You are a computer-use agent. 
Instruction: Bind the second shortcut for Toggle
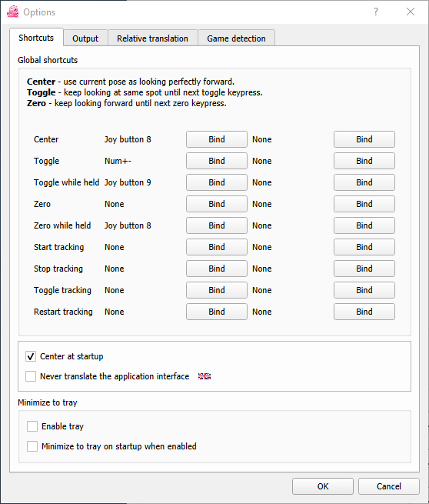[x=364, y=161]
